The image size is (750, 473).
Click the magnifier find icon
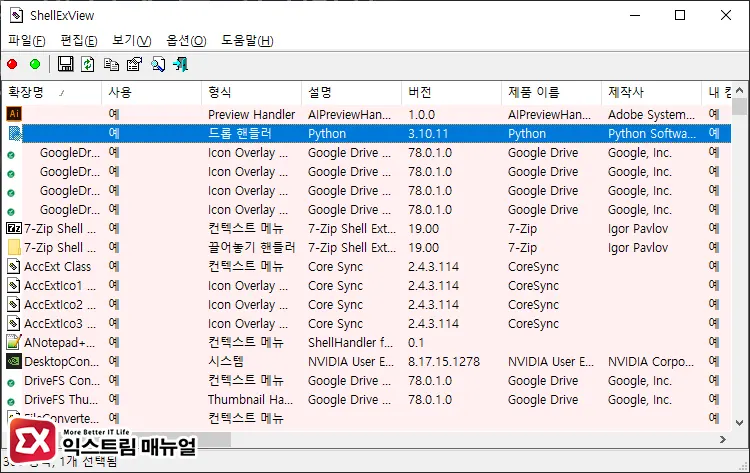[158, 65]
